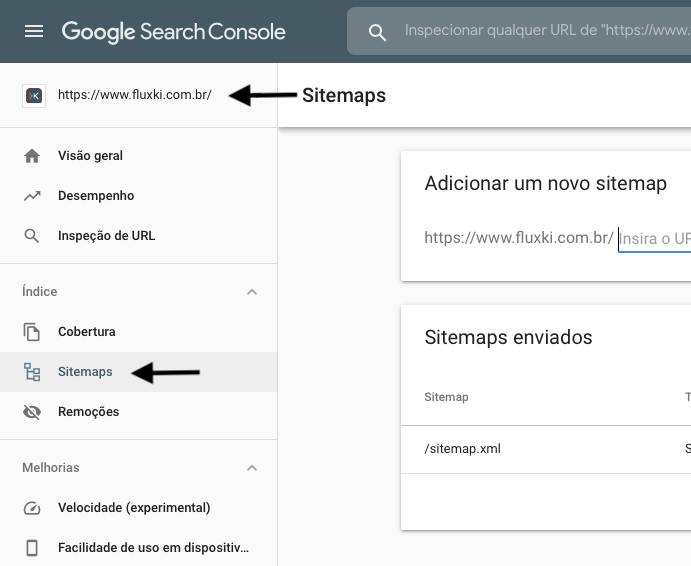Focus the new sitemap URL input field

pos(654,239)
